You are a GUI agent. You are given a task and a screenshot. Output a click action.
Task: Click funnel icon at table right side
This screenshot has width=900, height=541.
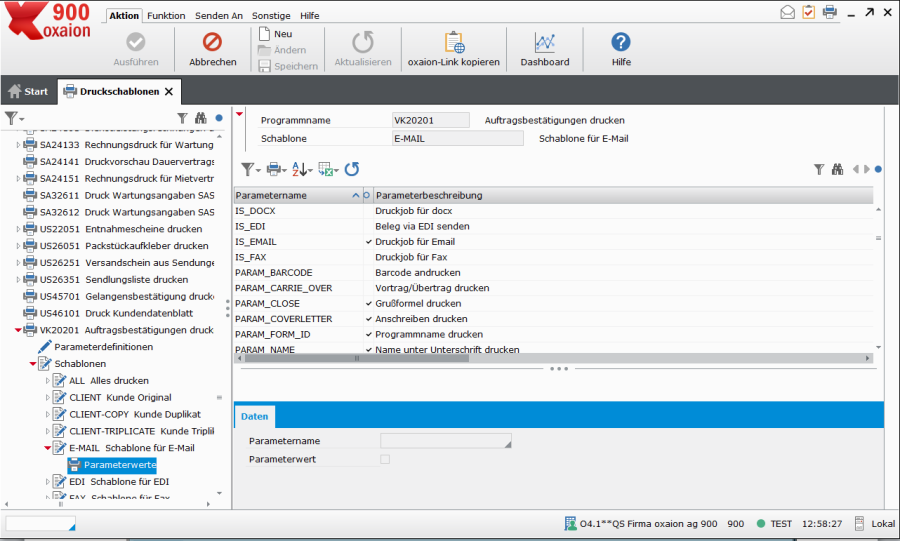819,169
